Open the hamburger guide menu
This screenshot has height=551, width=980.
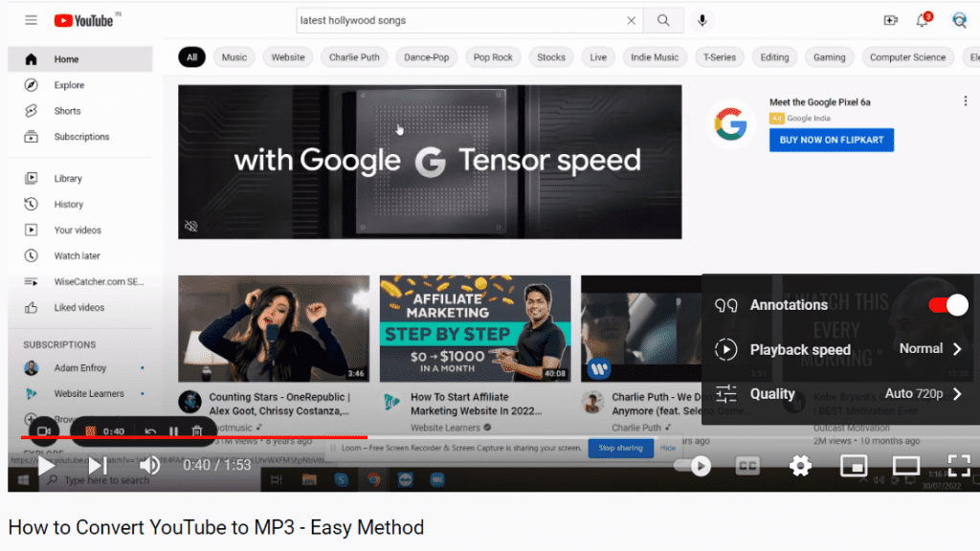click(32, 21)
